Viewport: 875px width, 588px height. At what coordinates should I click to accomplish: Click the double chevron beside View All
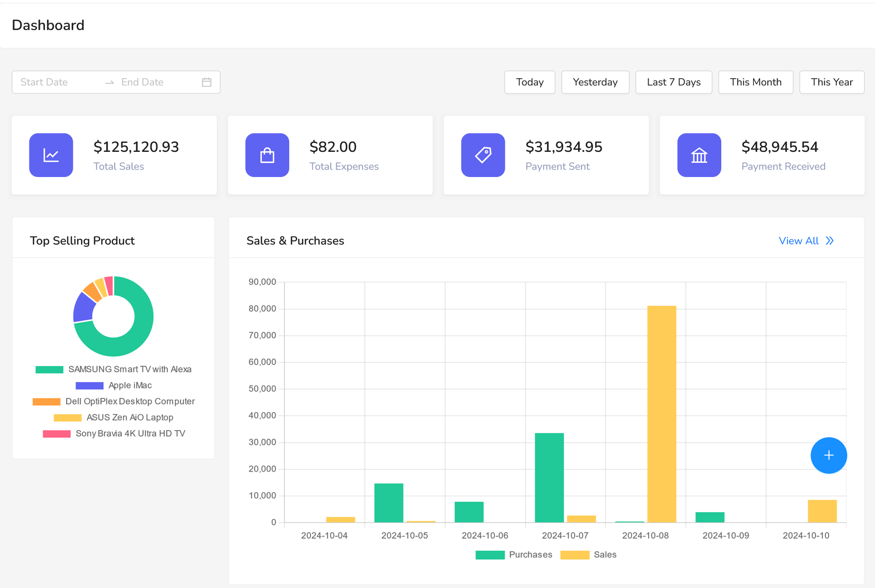coord(830,241)
